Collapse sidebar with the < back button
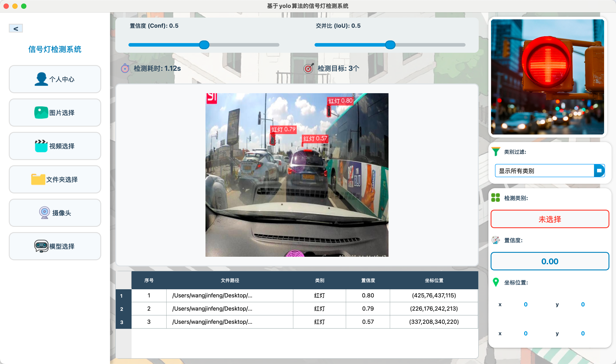The width and height of the screenshot is (616, 364). [x=16, y=28]
